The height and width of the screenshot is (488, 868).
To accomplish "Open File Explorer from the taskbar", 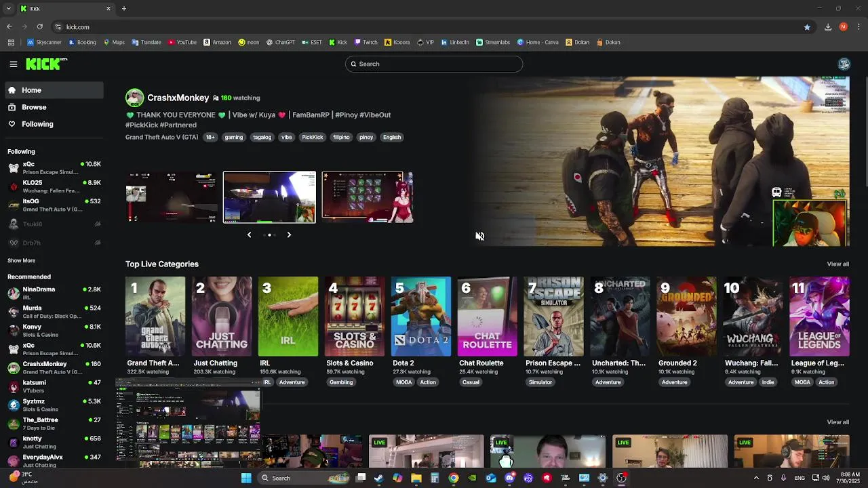I will click(x=416, y=478).
